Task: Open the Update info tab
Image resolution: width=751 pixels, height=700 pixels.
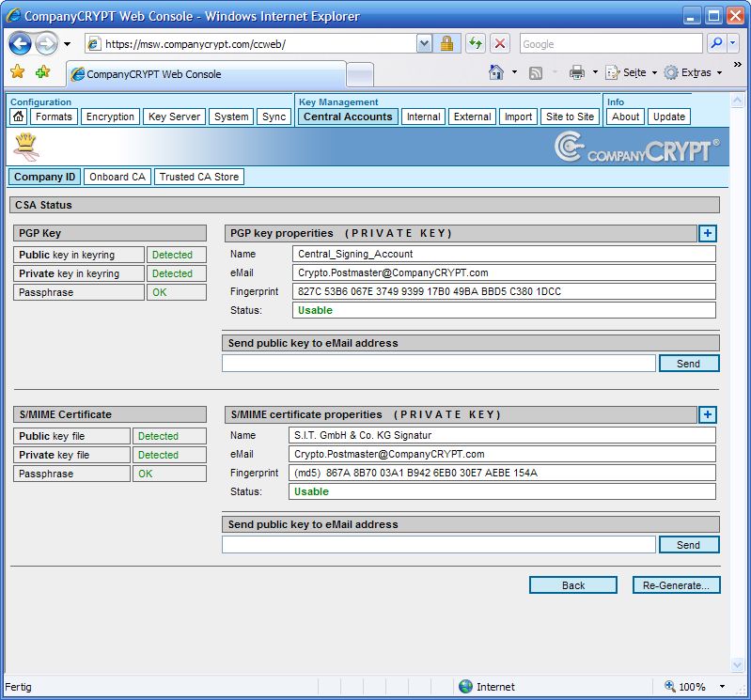Action: click(x=669, y=117)
